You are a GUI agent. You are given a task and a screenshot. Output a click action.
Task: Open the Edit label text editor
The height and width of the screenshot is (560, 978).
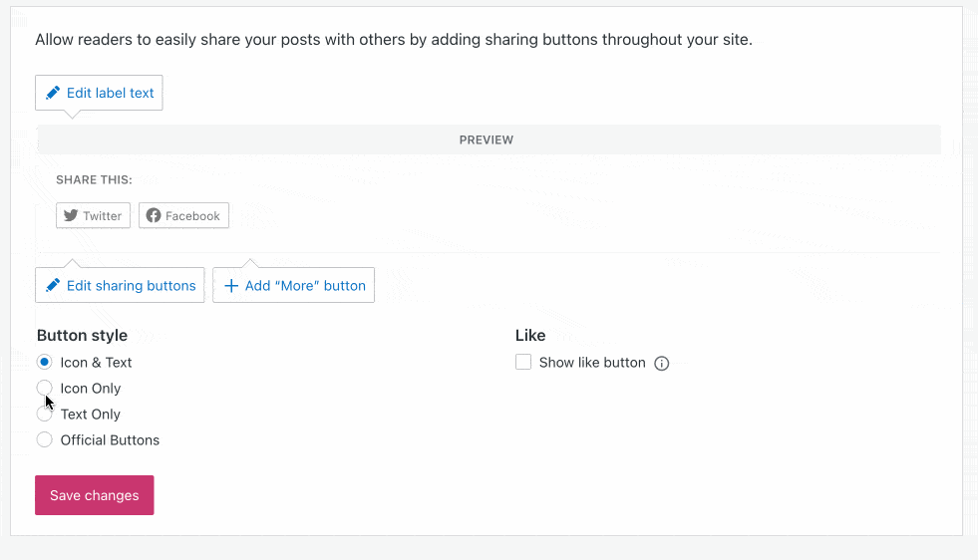click(110, 93)
